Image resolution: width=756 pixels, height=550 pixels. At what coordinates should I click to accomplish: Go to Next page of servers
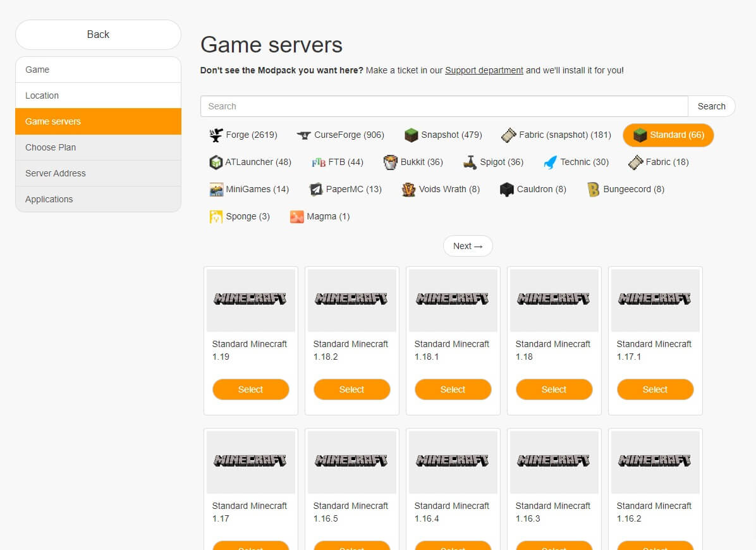[x=468, y=246]
